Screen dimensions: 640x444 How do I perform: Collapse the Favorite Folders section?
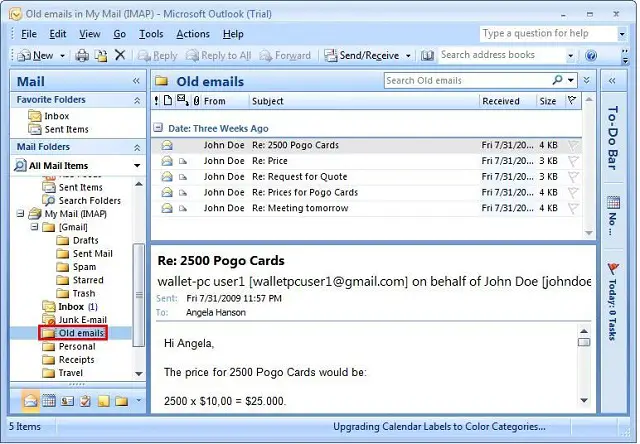137,100
